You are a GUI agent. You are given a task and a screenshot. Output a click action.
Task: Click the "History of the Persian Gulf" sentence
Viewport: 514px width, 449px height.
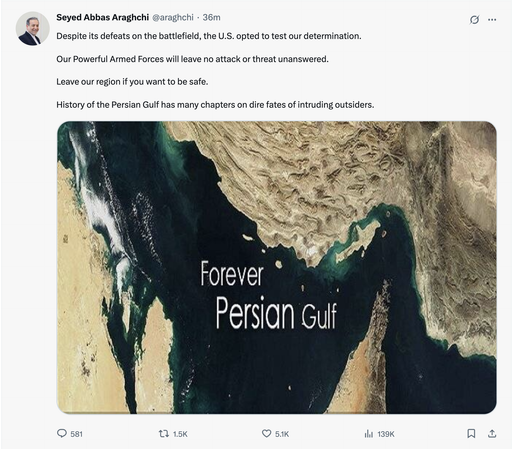tap(215, 105)
